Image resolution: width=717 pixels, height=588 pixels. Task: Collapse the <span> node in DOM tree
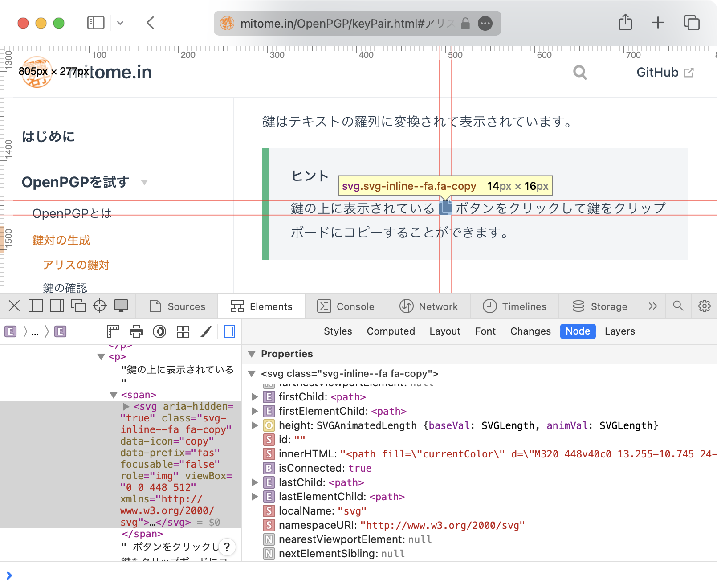[114, 395]
